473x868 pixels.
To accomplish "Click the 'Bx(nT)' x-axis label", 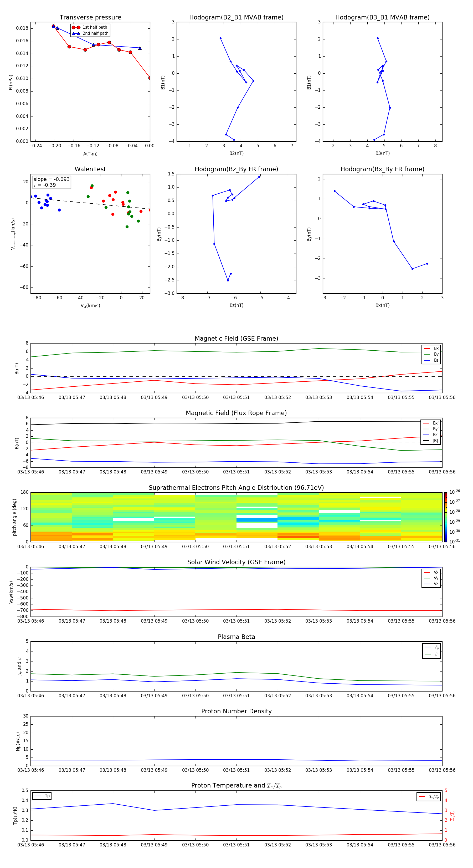I will click(x=382, y=305).
